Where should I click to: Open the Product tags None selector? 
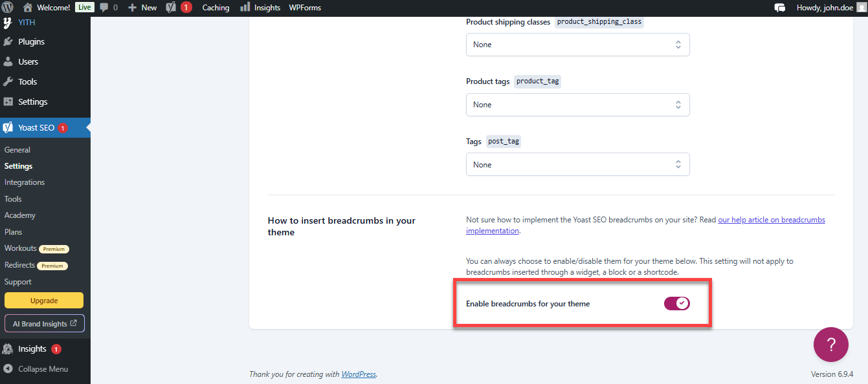click(577, 104)
